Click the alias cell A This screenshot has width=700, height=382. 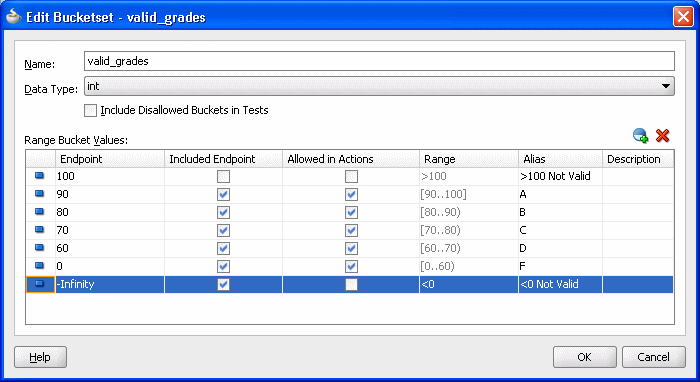(x=560, y=194)
